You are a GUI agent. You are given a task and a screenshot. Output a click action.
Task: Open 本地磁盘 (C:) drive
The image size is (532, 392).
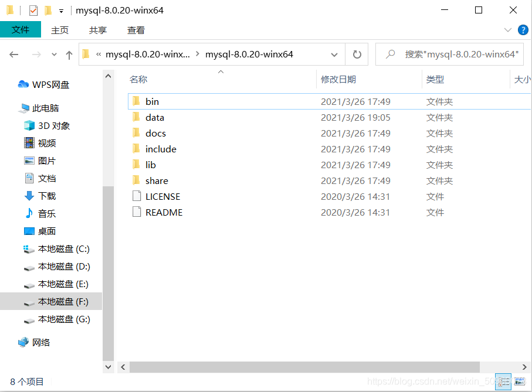click(x=56, y=248)
